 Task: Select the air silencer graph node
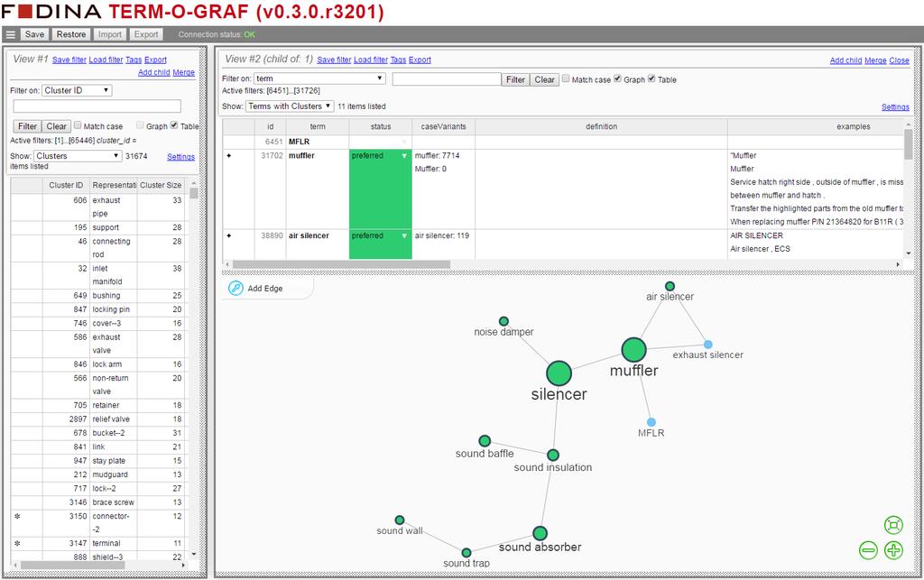(x=670, y=286)
